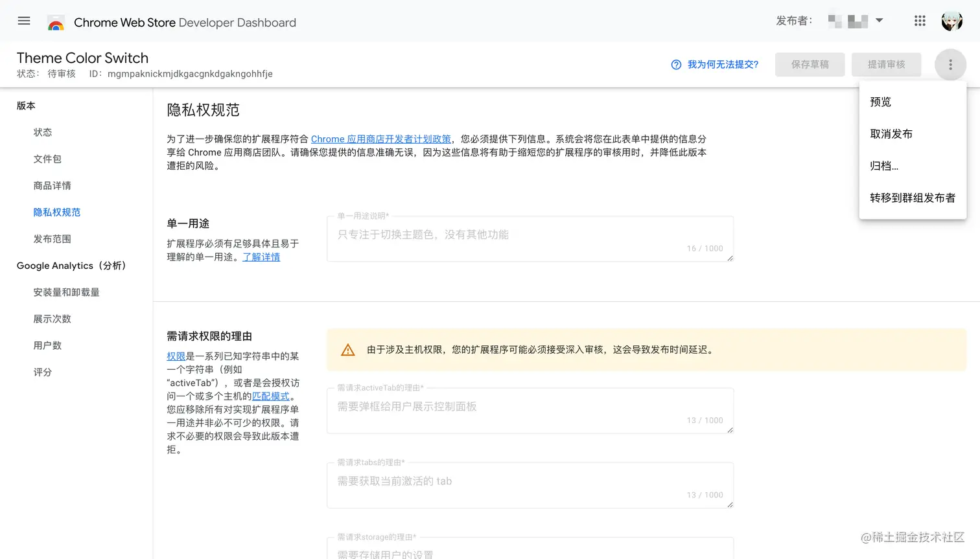Image resolution: width=980 pixels, height=559 pixels.
Task: Click the Chrome Web Store logo
Action: [56, 21]
